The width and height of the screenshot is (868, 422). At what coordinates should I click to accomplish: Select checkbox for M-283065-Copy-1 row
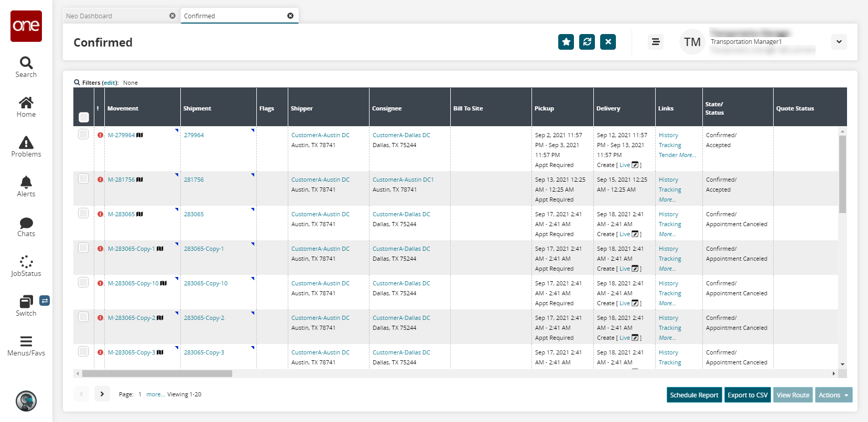pos(83,248)
